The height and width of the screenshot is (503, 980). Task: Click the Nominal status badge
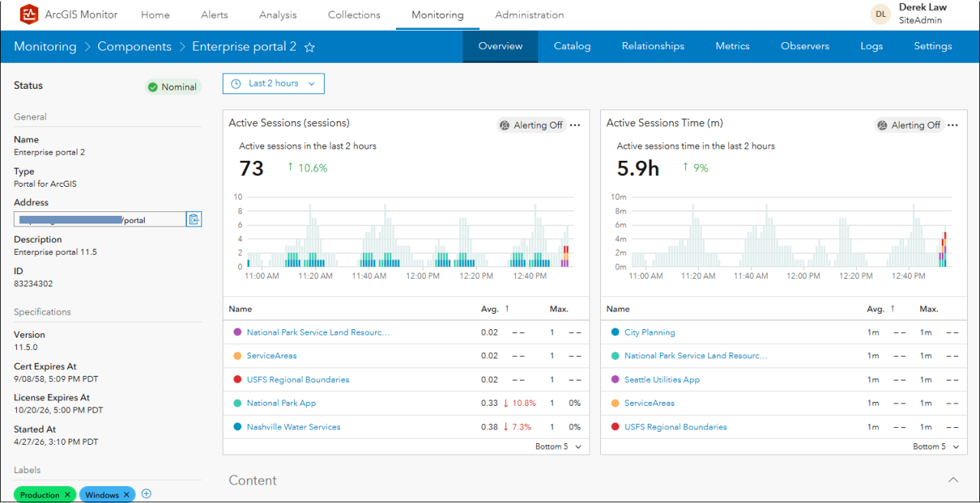[x=172, y=87]
